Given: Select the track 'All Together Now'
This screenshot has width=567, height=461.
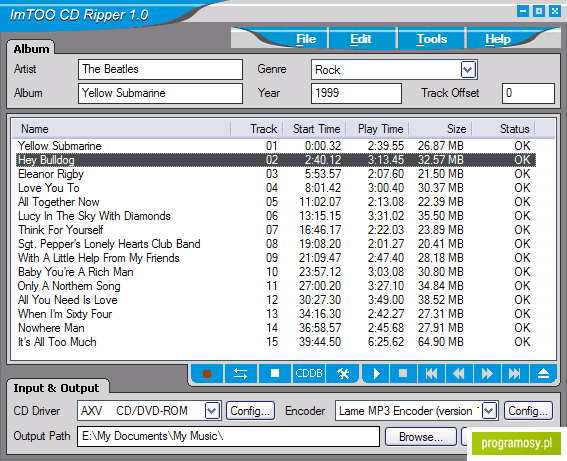Looking at the screenshot, I should [276, 202].
